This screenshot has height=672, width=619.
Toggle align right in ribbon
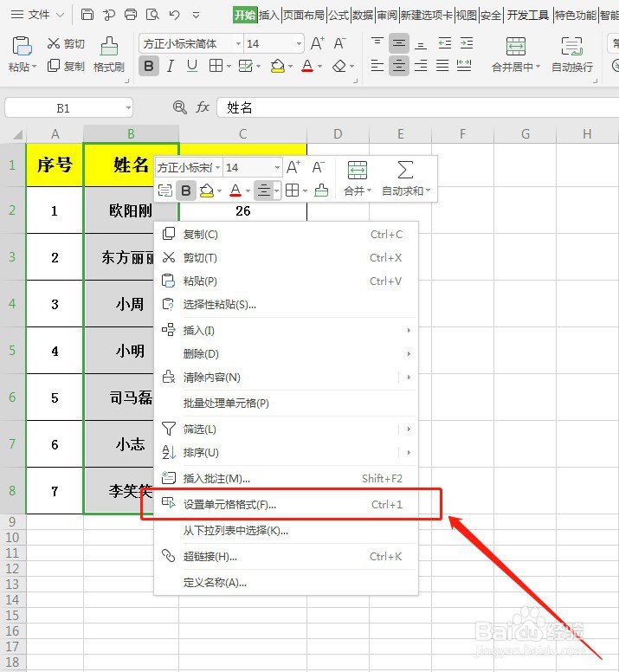(x=421, y=66)
